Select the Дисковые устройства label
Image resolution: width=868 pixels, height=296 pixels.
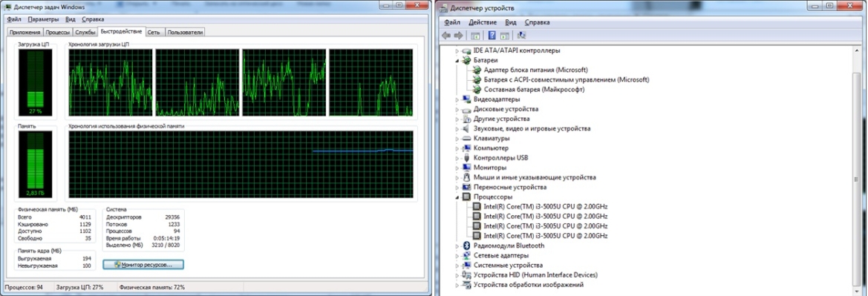(x=506, y=109)
